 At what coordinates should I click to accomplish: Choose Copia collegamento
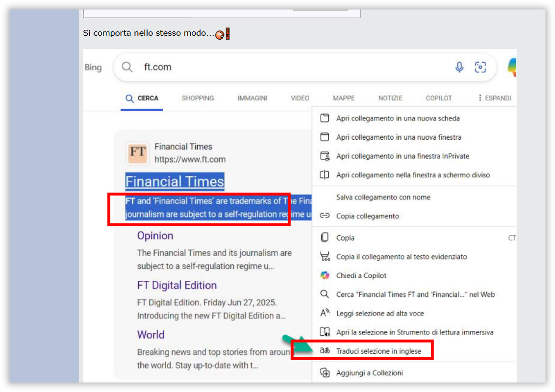coord(414,216)
